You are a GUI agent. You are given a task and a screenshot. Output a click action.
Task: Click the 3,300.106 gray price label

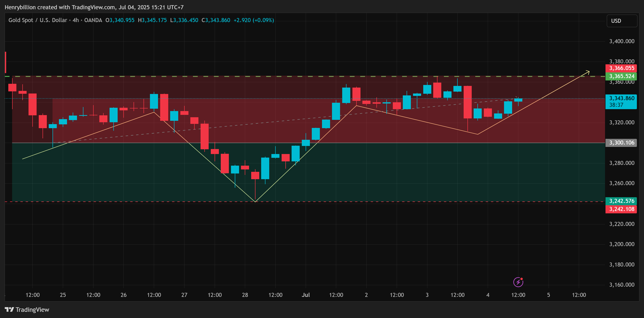pos(621,143)
